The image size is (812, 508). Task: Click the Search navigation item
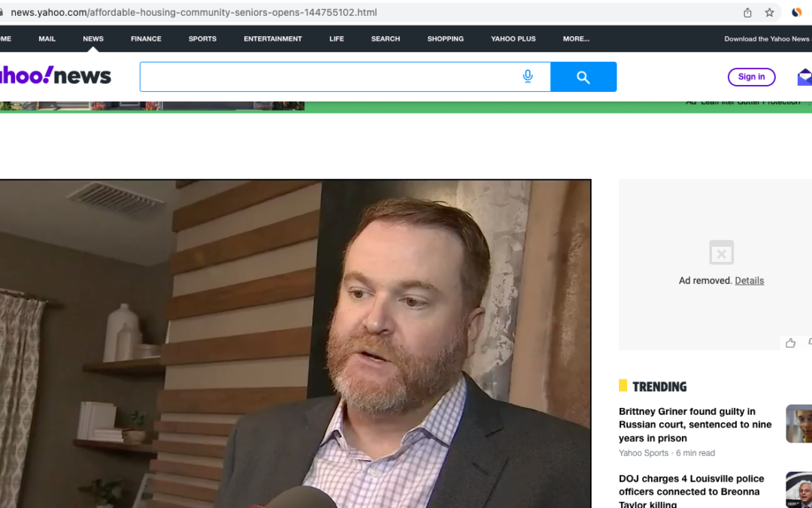[x=386, y=39]
